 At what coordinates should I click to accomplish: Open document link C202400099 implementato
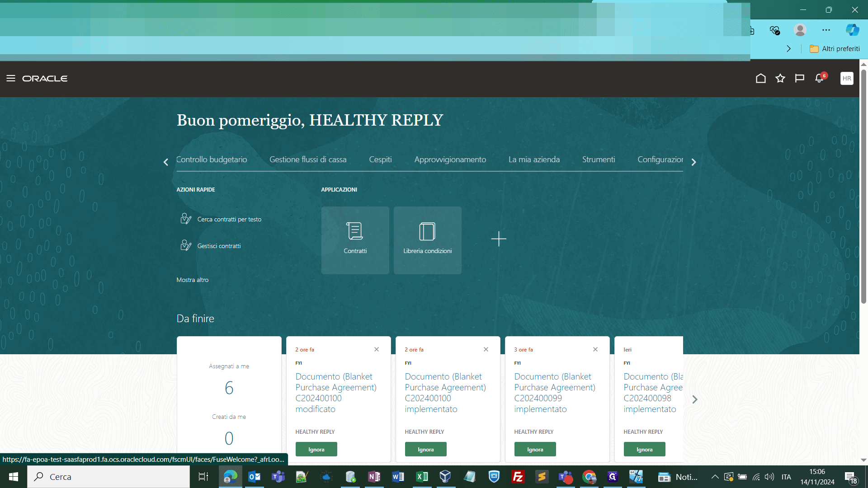[555, 393]
